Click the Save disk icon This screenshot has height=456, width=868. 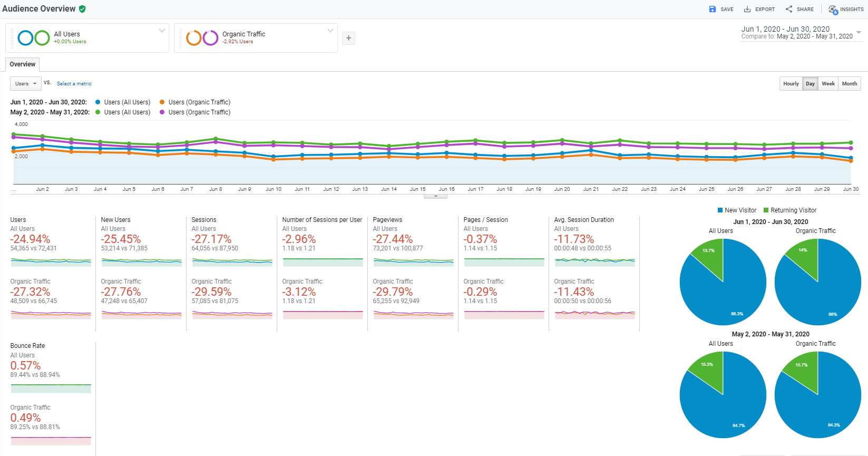[x=713, y=9]
